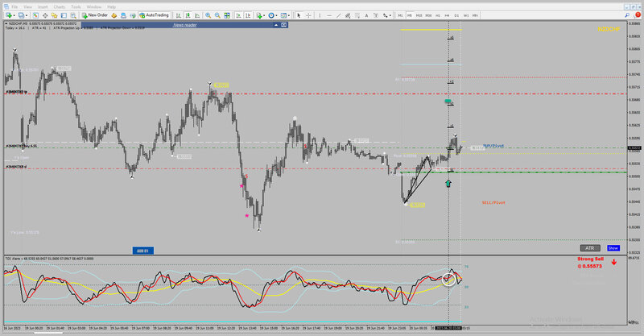Open the New Chart tool

click(8, 15)
